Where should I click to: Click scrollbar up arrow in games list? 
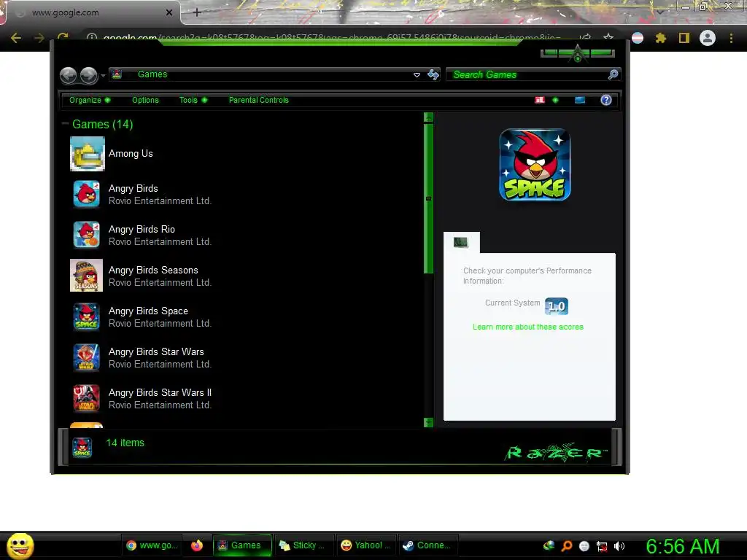(428, 117)
